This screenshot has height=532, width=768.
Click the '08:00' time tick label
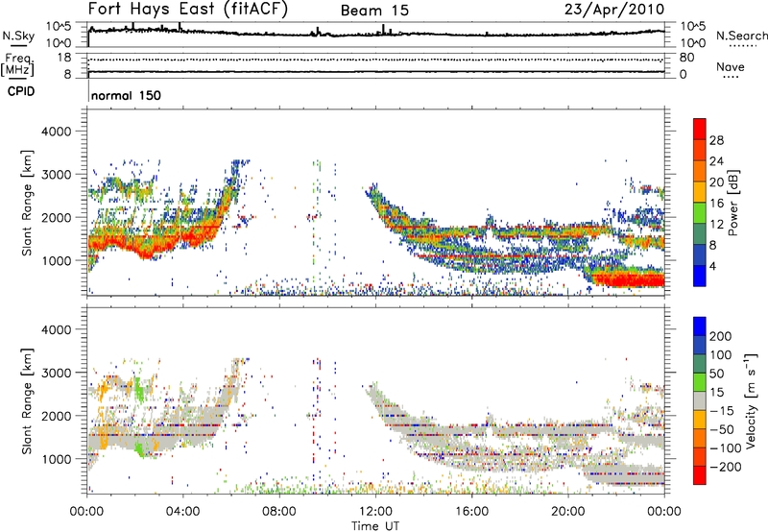click(279, 512)
